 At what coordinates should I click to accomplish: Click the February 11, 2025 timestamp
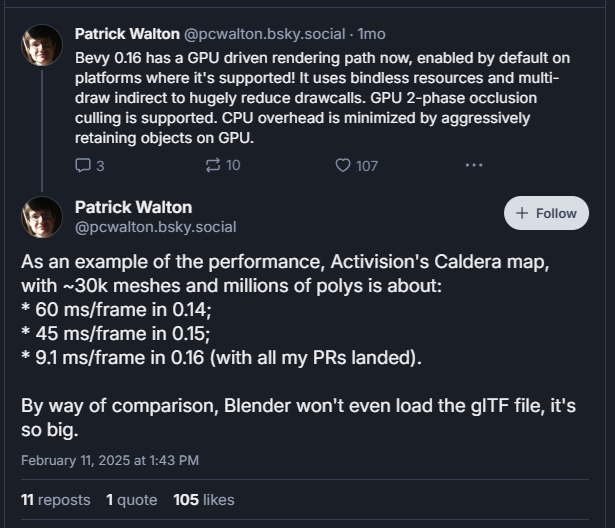pyautogui.click(x=110, y=460)
